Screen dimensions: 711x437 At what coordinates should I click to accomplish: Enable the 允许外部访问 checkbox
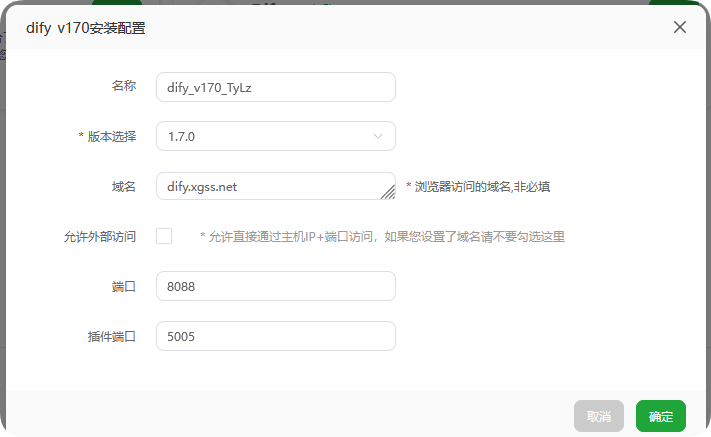[164, 236]
